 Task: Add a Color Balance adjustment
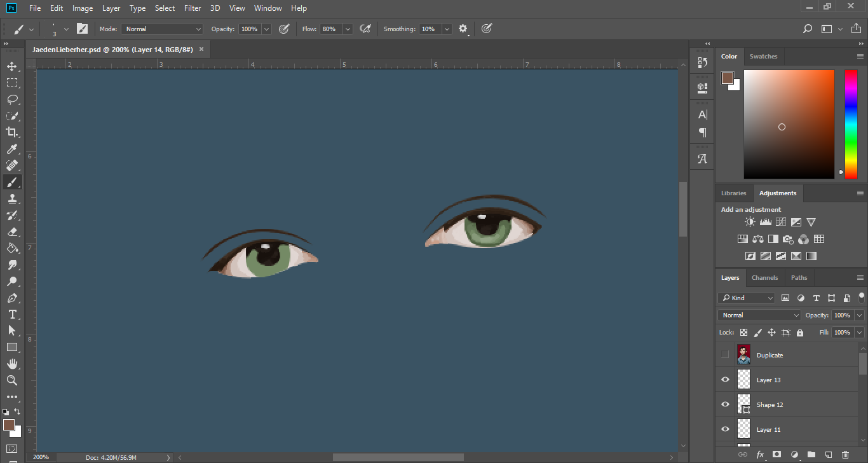(757, 239)
